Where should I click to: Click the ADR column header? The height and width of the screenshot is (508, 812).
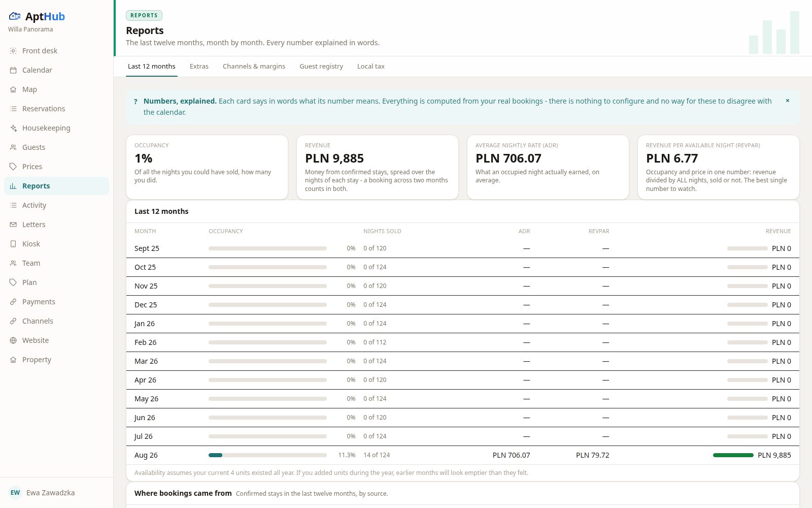(524, 231)
